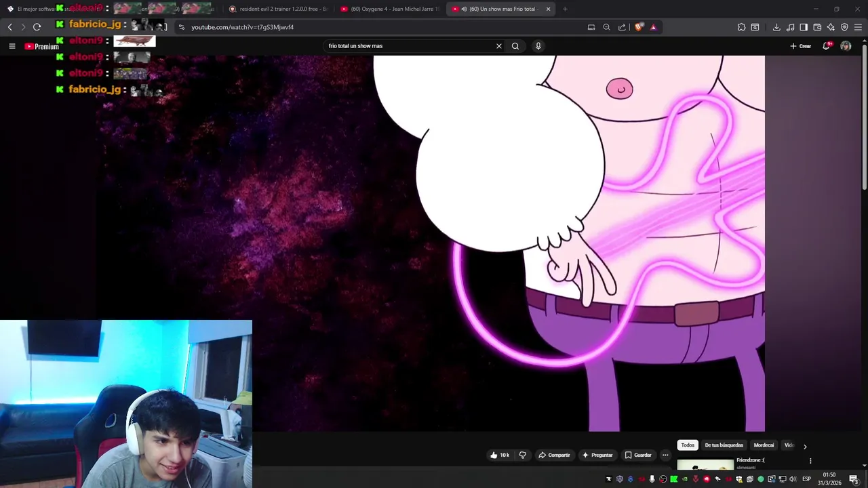Image resolution: width=868 pixels, height=488 pixels.
Task: Open the picture-in-picture screen icon in address bar
Action: point(591,27)
